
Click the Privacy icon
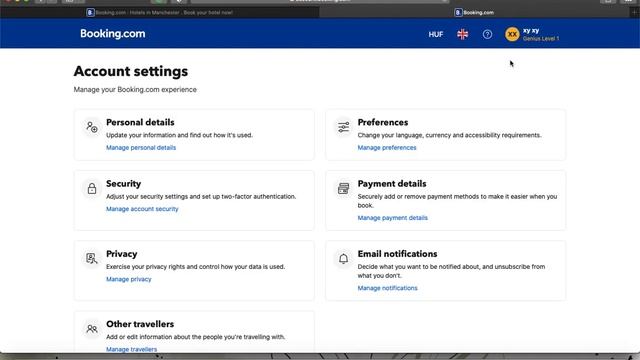92,258
